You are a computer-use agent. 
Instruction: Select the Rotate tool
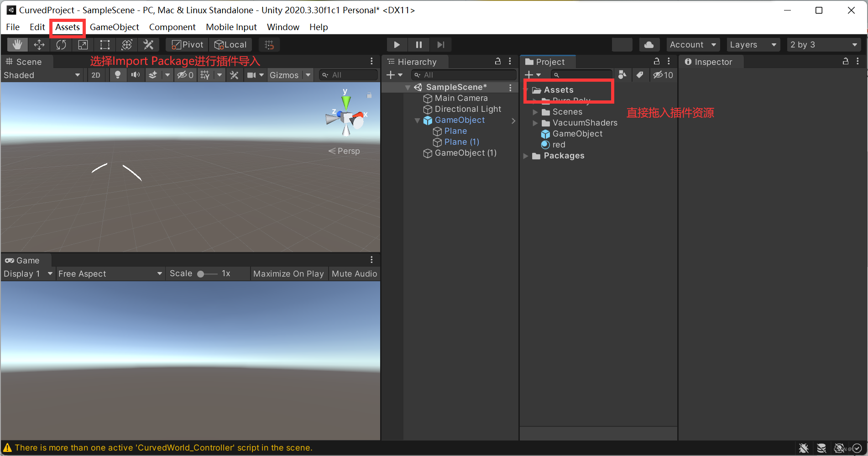pos(61,45)
